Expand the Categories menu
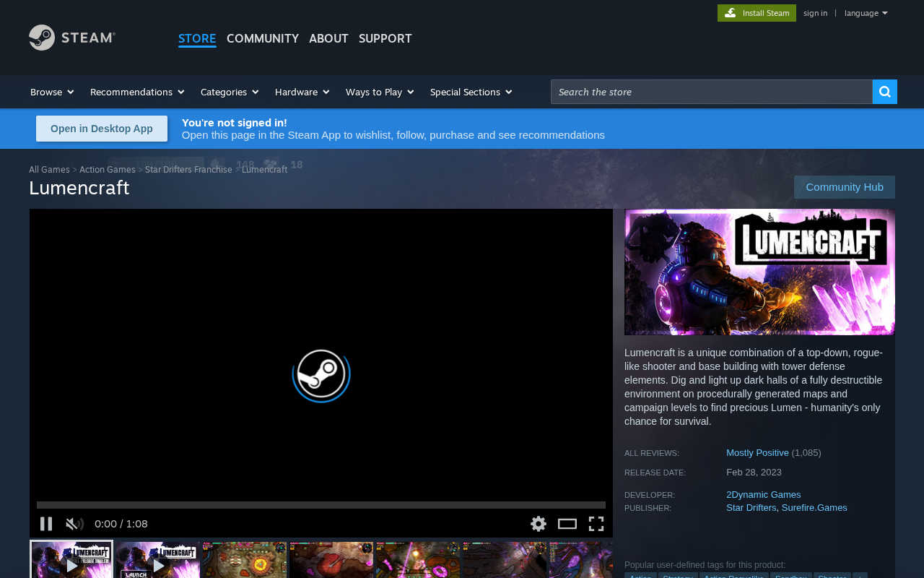The height and width of the screenshot is (578, 924). (230, 92)
